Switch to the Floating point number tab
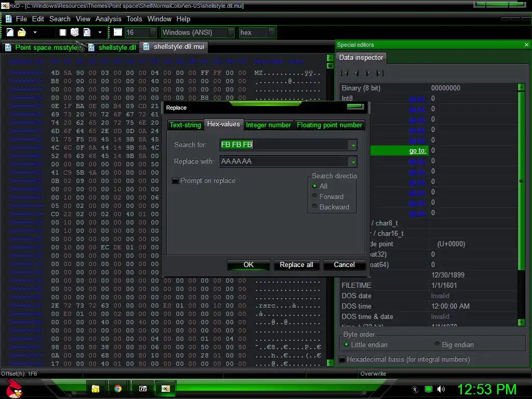This screenshot has height=399, width=532. pos(329,125)
